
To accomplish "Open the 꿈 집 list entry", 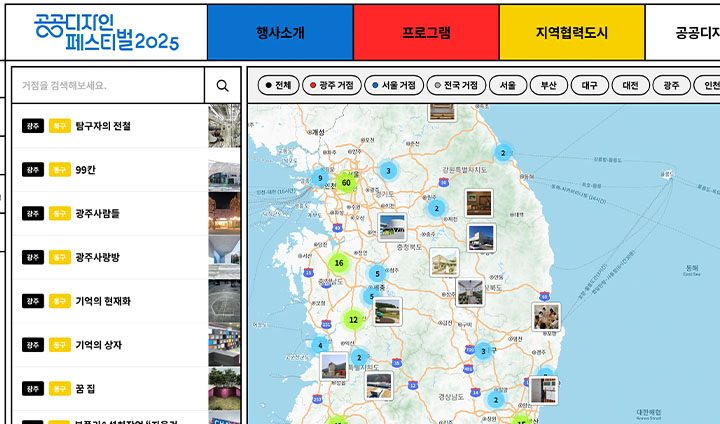I will coord(126,389).
